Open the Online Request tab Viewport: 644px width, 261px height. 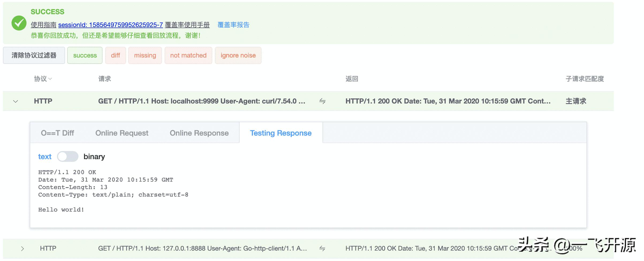[122, 133]
